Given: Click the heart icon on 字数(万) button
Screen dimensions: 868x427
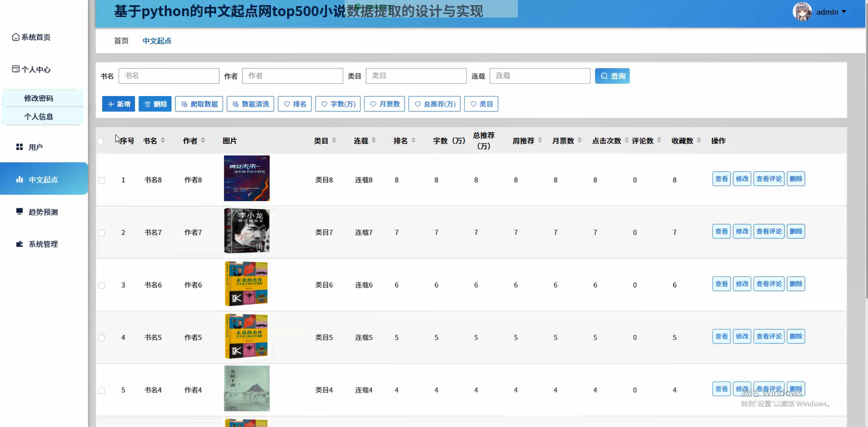Looking at the screenshot, I should [x=323, y=103].
